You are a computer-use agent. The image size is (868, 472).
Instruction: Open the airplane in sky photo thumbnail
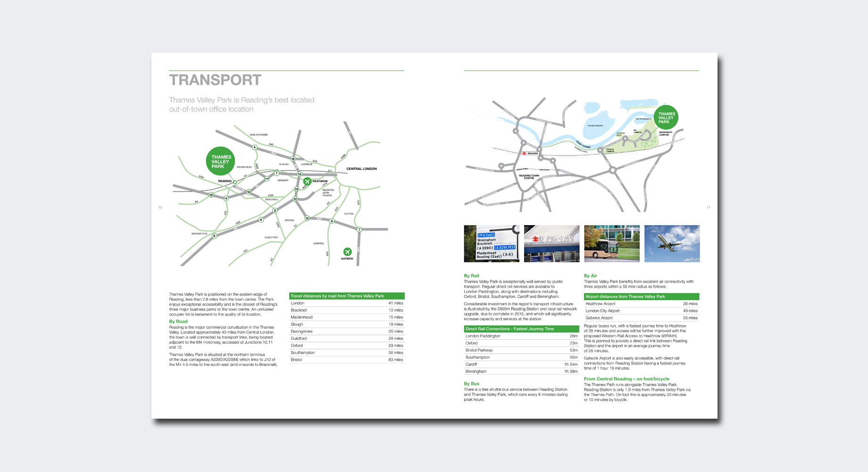tap(672, 244)
